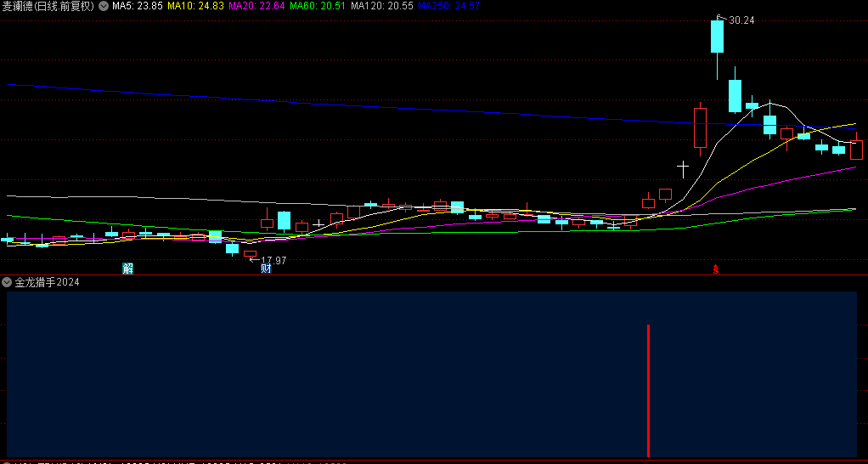Click the red signal bar in the indicator panel
The height and width of the screenshot is (464, 868).
tap(648, 391)
